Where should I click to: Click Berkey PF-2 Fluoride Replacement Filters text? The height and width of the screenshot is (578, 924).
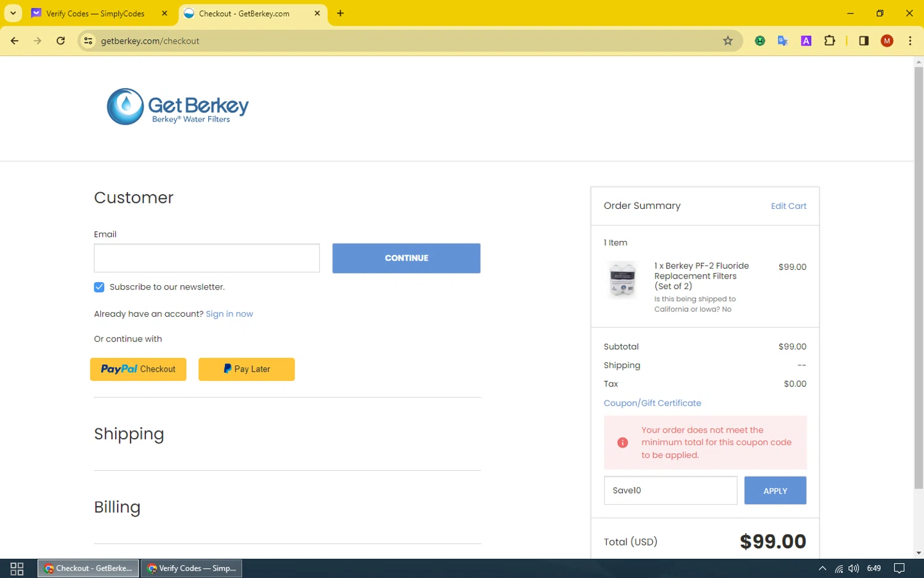[x=702, y=276]
